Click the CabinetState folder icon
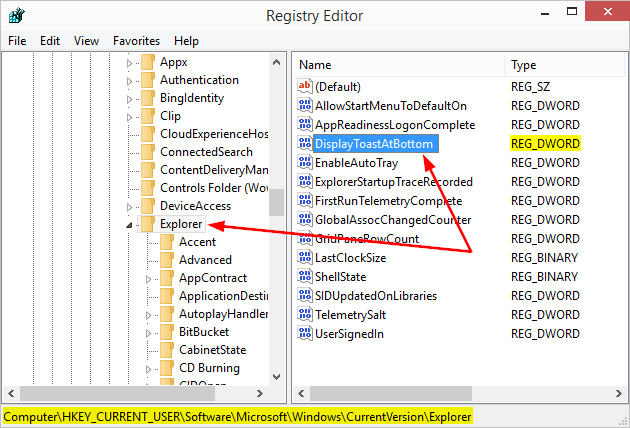The width and height of the screenshot is (630, 428). 167,350
